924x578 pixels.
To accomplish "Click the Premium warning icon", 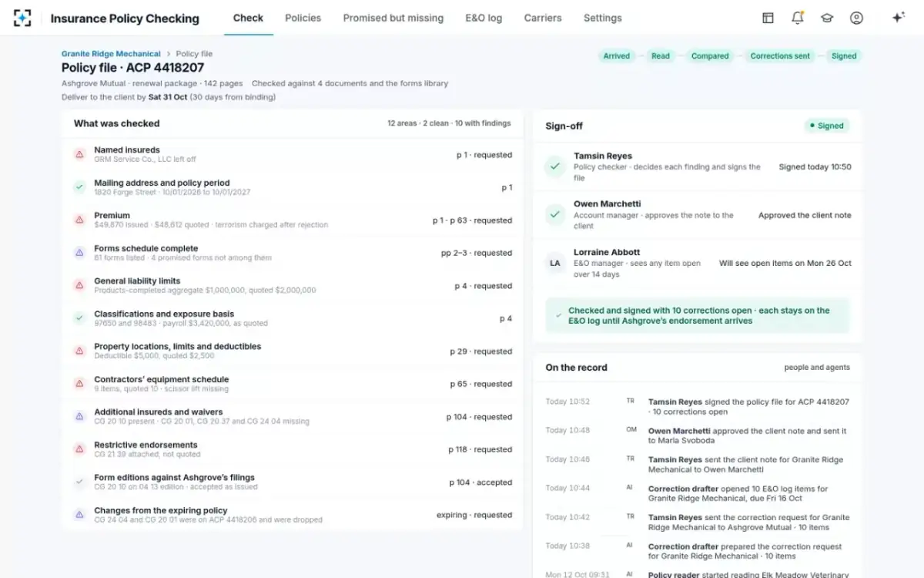I will [x=79, y=220].
